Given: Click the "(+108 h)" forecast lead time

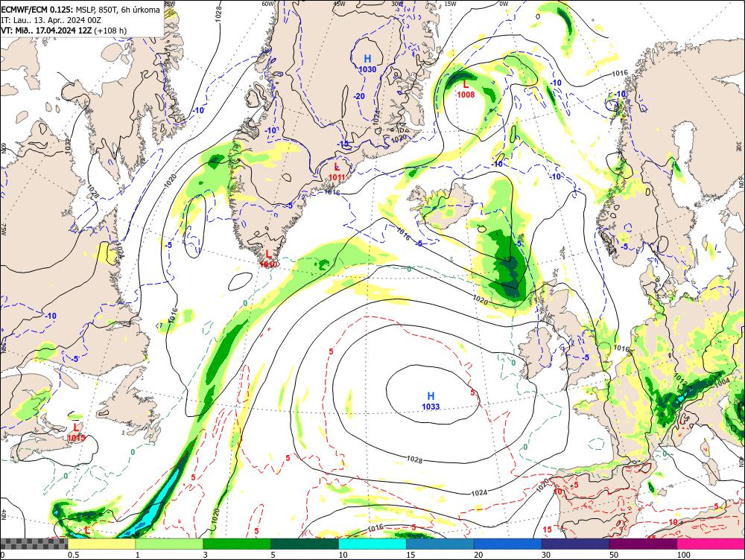Looking at the screenshot, I should tap(111, 31).
